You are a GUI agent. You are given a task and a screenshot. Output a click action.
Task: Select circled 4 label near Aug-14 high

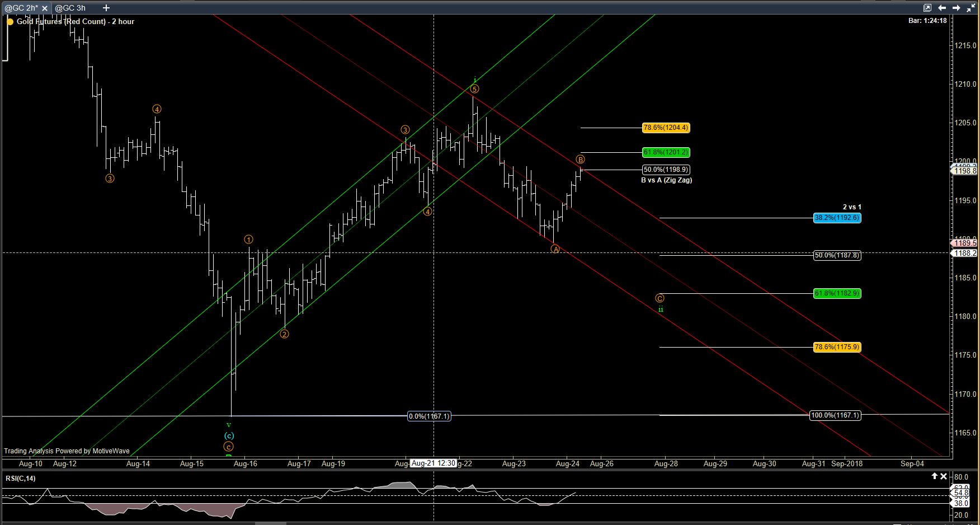[157, 109]
